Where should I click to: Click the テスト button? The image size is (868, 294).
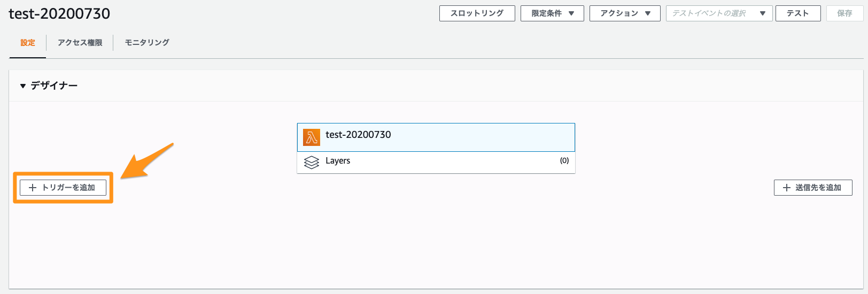pyautogui.click(x=797, y=13)
